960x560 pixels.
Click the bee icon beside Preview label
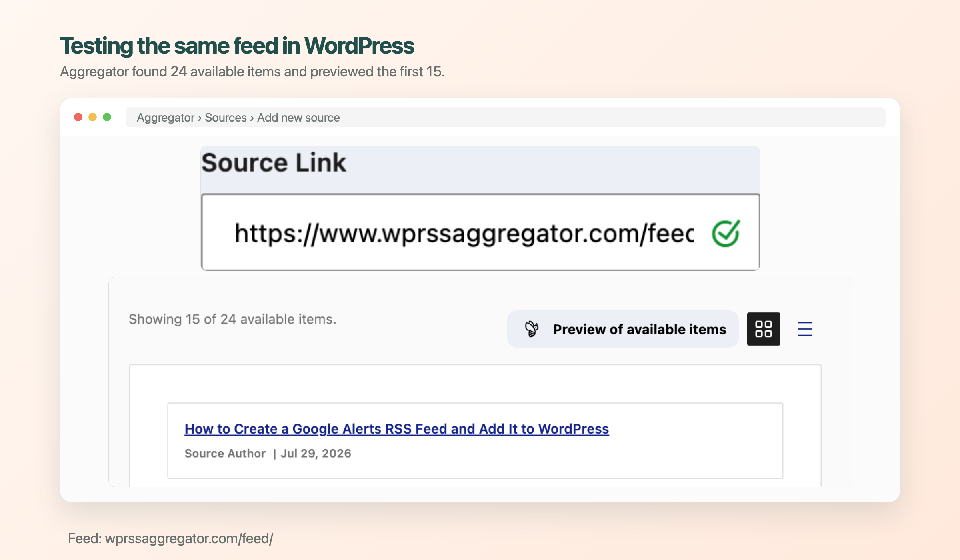pos(532,329)
